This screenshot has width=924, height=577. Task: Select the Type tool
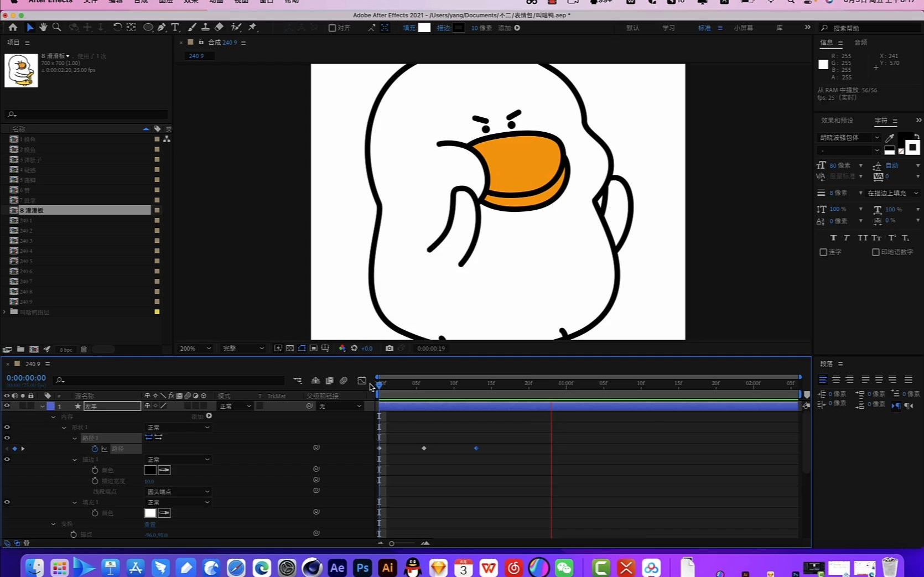coord(175,27)
